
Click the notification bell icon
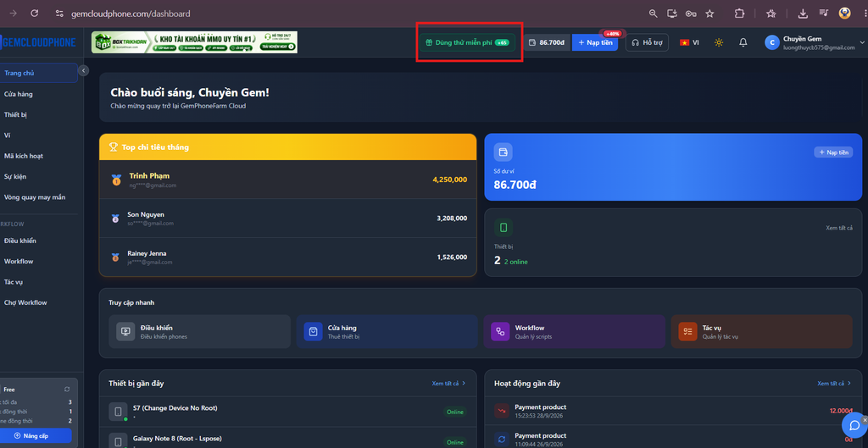[743, 42]
